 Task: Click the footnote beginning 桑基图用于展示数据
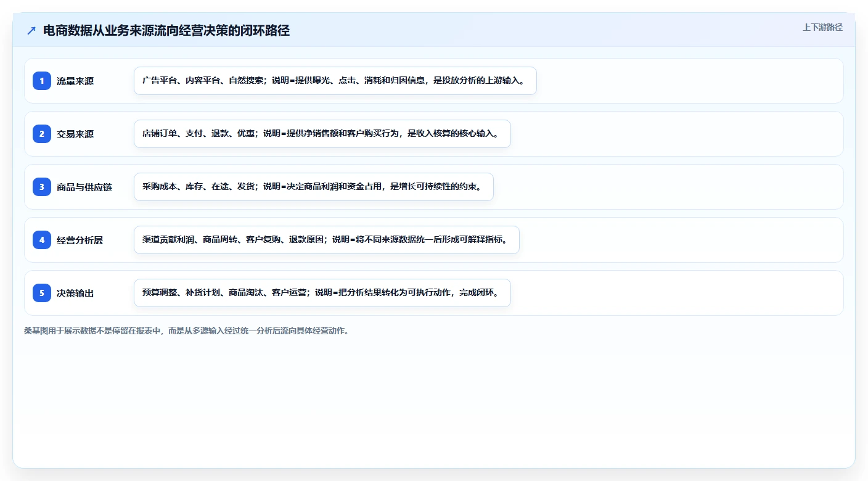[186, 331]
